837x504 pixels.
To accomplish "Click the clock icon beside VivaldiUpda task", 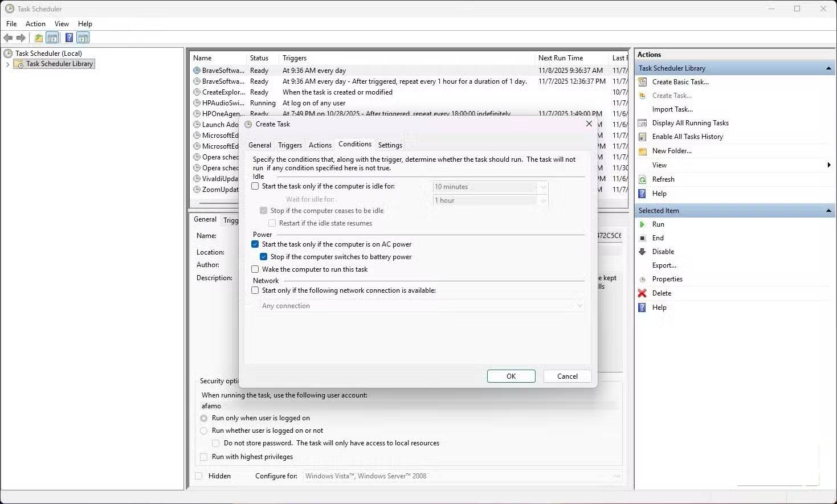I will pyautogui.click(x=197, y=179).
